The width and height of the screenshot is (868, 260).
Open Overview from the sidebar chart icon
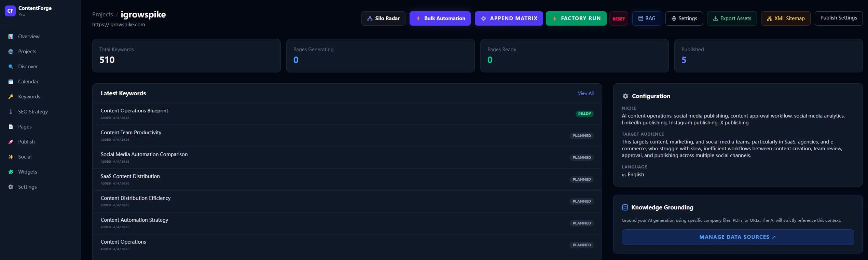[x=11, y=37]
